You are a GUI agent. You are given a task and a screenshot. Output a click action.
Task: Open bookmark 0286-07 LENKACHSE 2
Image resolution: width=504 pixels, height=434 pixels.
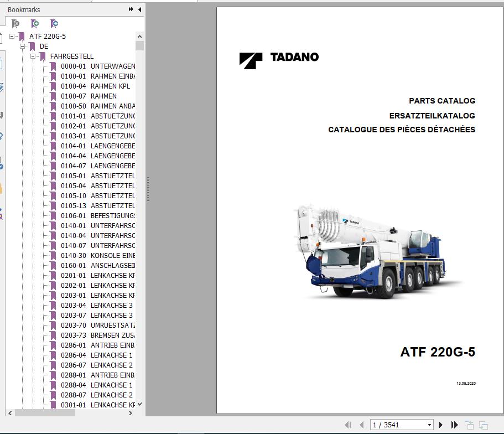[x=96, y=365]
